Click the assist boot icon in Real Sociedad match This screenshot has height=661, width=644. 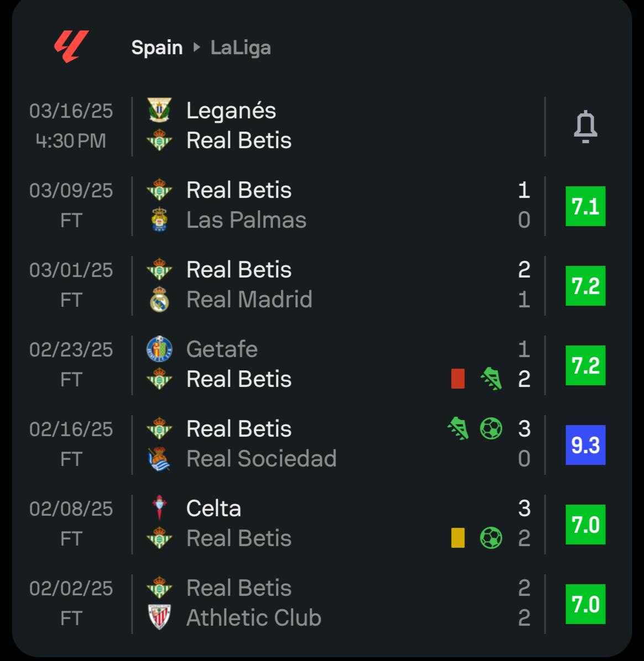tap(458, 429)
